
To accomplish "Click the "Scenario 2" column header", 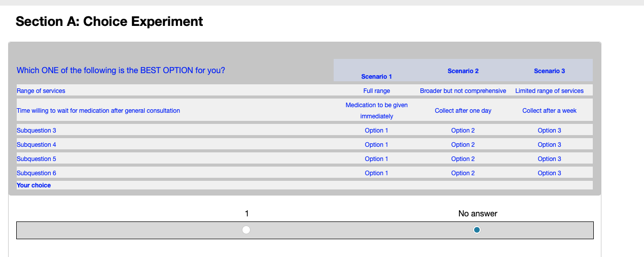I will [463, 71].
